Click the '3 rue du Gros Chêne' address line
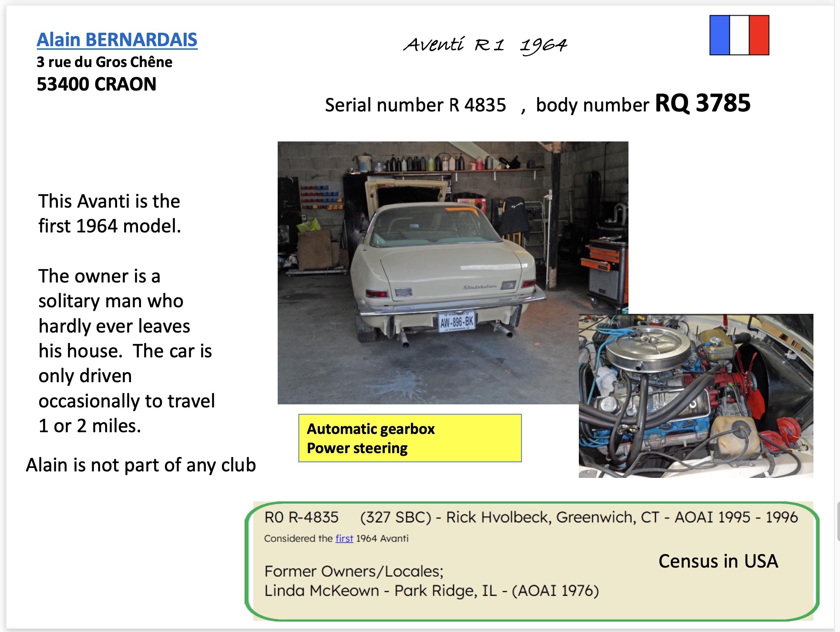Image resolution: width=840 pixels, height=632 pixels. (104, 62)
